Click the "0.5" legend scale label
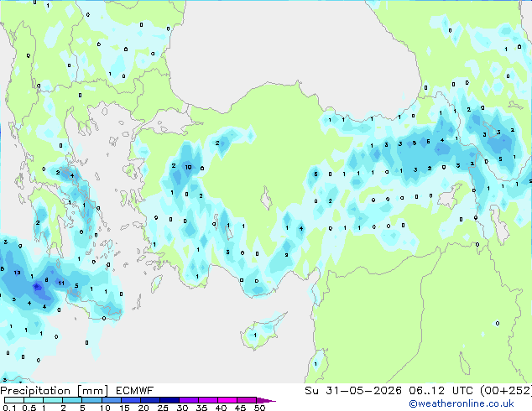The image size is (532, 411). click(29, 408)
